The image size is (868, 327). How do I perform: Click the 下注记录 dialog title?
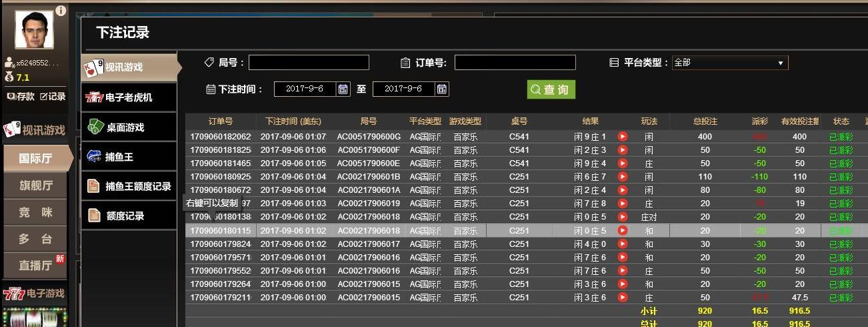[123, 32]
